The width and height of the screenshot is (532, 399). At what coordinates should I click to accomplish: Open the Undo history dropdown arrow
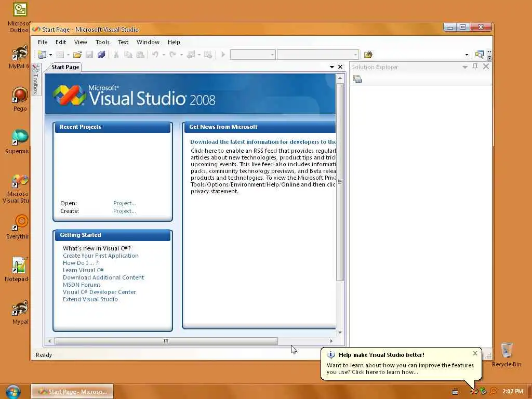(x=164, y=55)
